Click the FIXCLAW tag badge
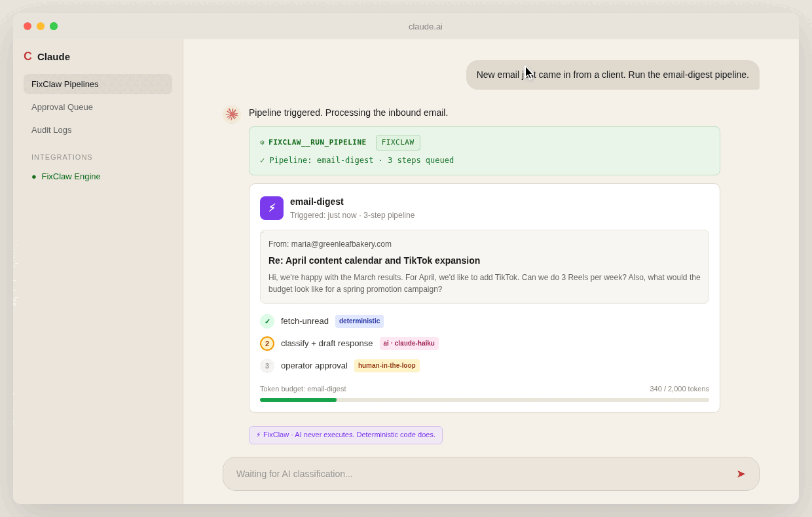The image size is (812, 517). coord(398,143)
